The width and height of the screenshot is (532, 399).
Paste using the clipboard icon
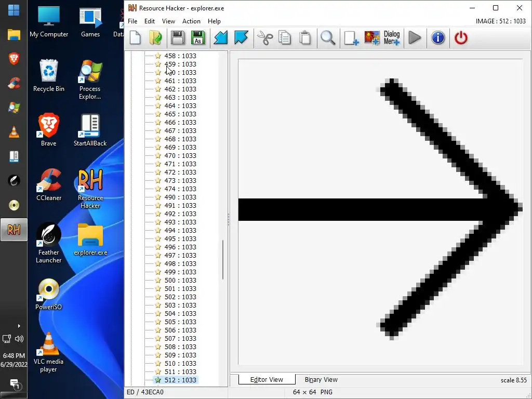(305, 37)
